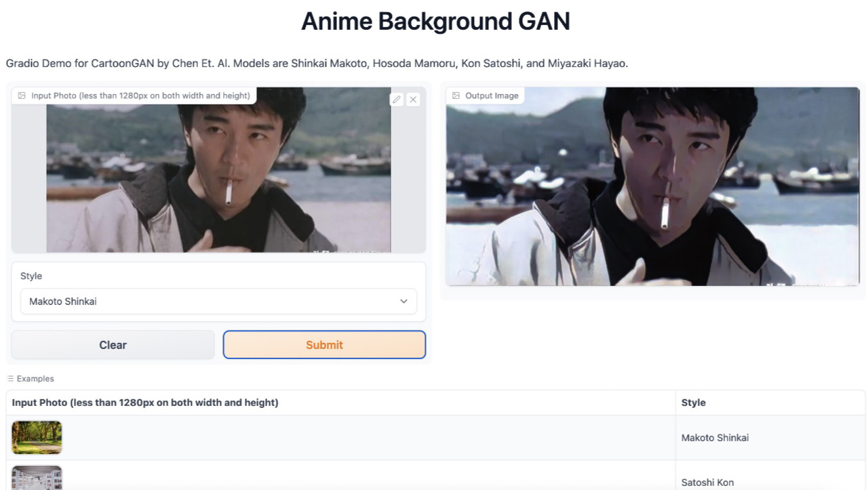Click the uploaded input photo preview
The image size is (868, 490).
[218, 169]
